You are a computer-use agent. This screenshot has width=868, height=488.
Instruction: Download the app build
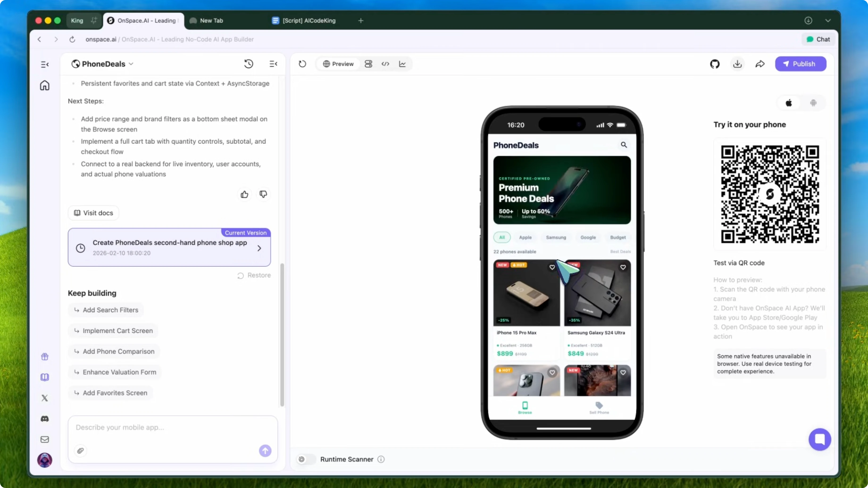point(738,64)
